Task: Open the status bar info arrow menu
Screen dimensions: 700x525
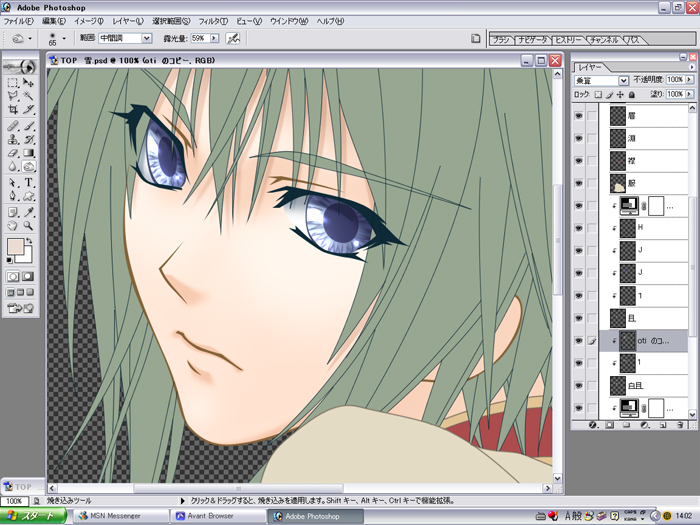Action: (182, 501)
